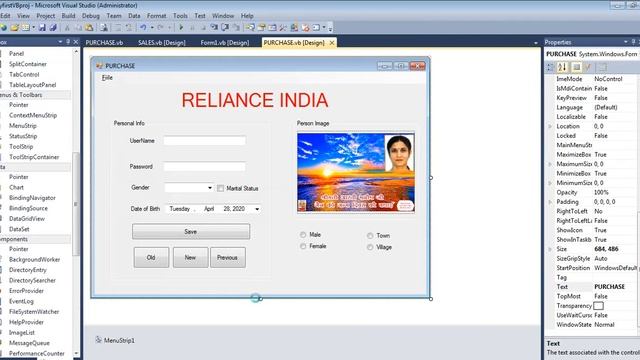Check the Marital Status checkbox
The image size is (640, 360).
click(x=220, y=188)
